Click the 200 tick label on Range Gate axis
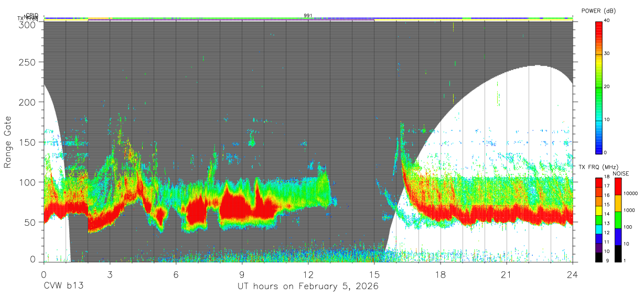 (28, 102)
